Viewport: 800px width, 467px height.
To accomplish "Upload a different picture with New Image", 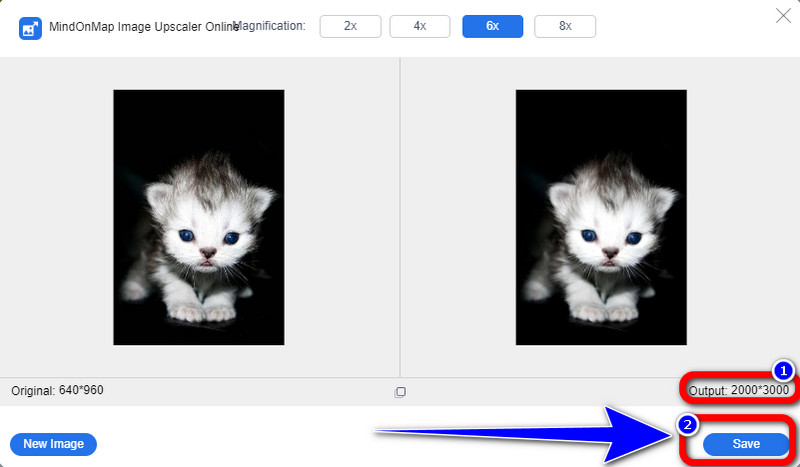I will pyautogui.click(x=53, y=444).
